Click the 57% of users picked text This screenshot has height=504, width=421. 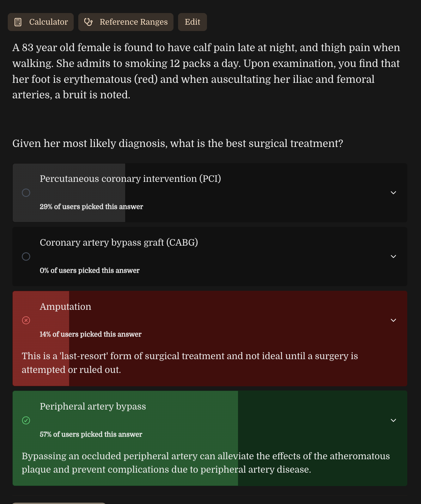(91, 434)
